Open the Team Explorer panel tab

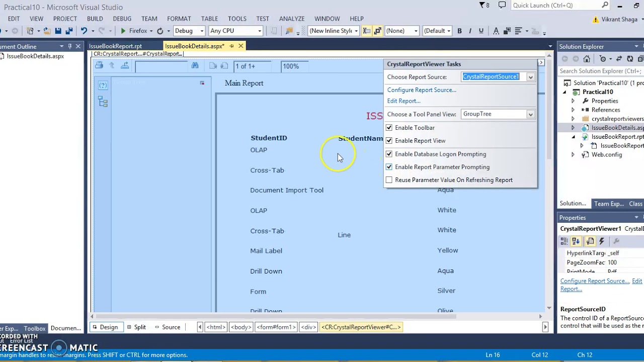609,204
